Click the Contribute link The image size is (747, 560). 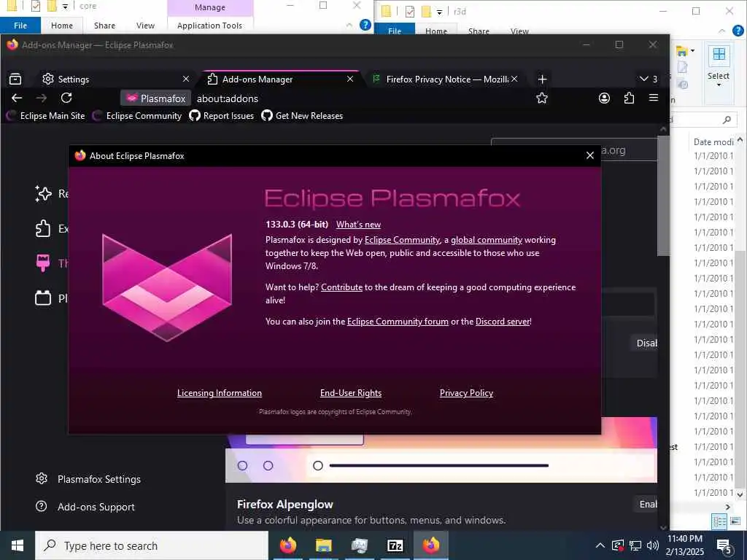341,287
